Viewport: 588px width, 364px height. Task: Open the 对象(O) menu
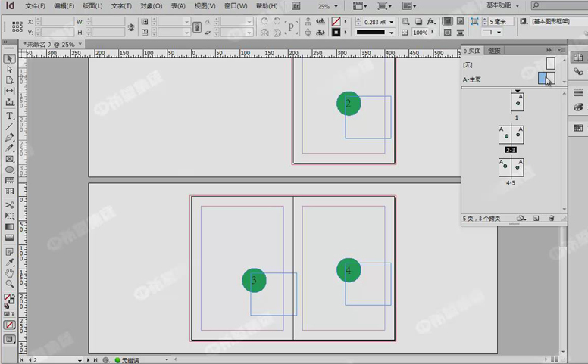tap(151, 6)
